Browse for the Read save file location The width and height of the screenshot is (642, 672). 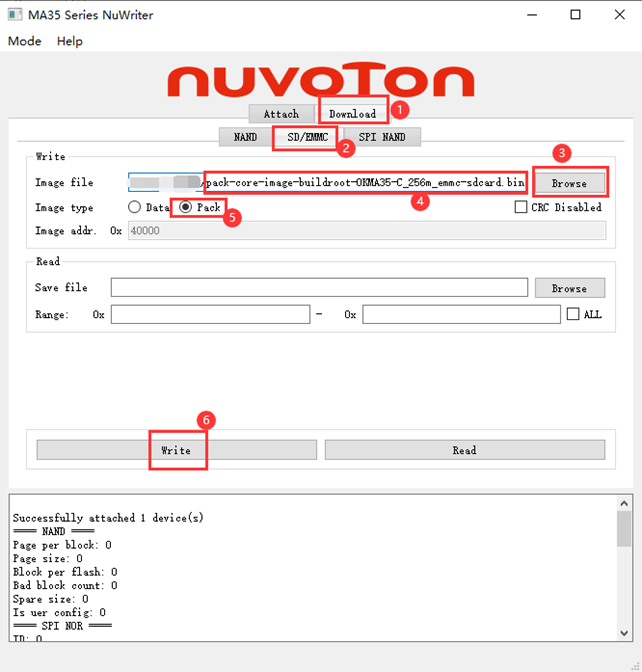pyautogui.click(x=569, y=288)
